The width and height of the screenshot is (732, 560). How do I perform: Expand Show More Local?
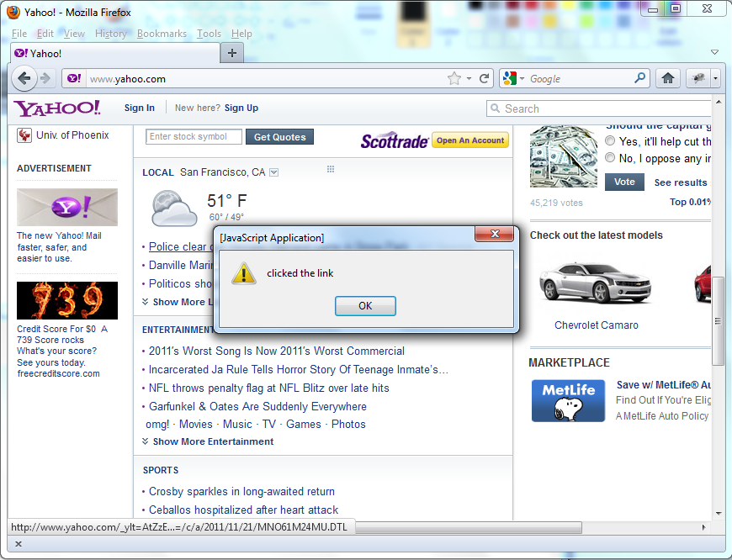pyautogui.click(x=178, y=302)
